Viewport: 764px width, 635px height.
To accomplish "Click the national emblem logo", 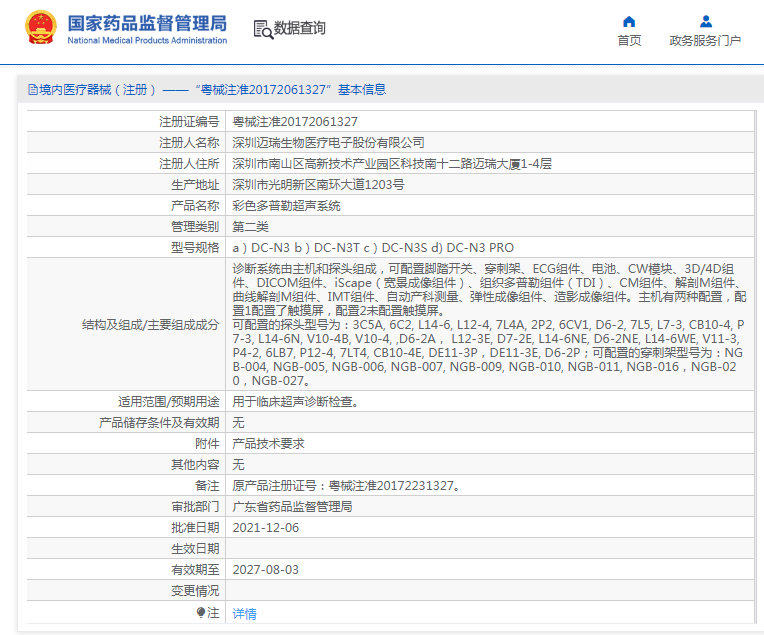I will 41,29.
